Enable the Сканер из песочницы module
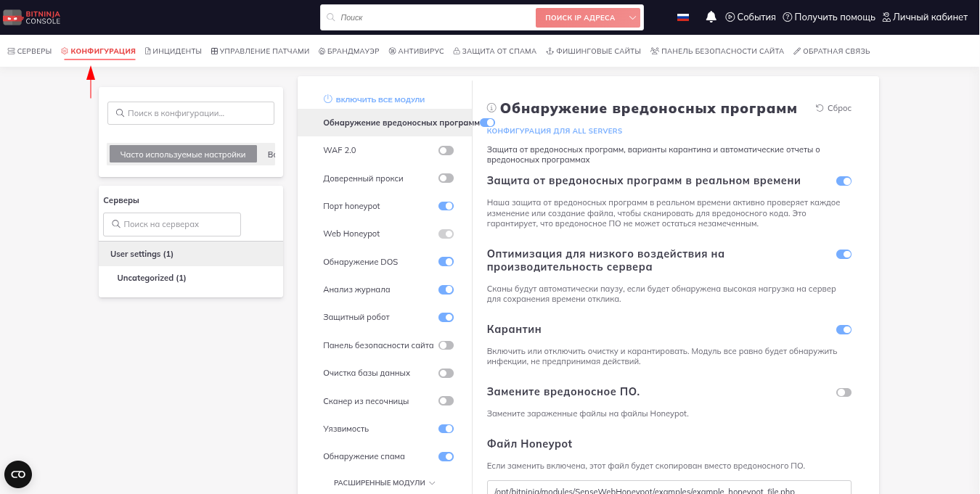980x494 pixels. (446, 401)
